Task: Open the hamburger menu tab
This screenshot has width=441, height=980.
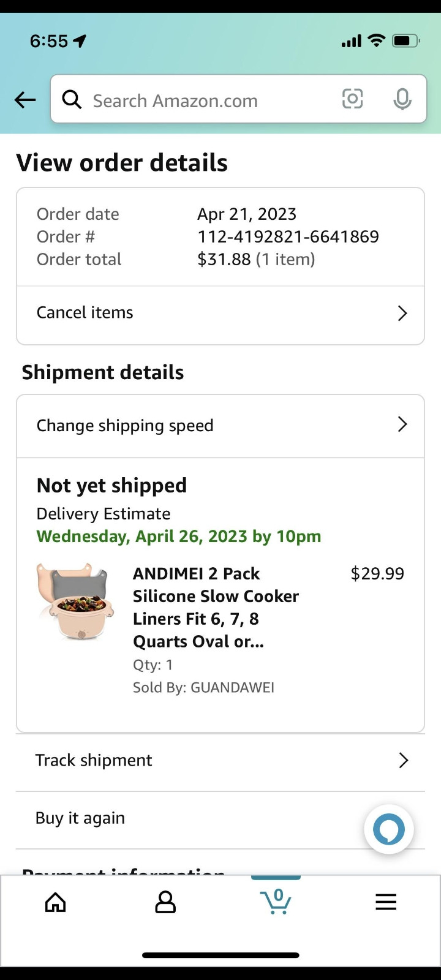Action: (x=386, y=902)
